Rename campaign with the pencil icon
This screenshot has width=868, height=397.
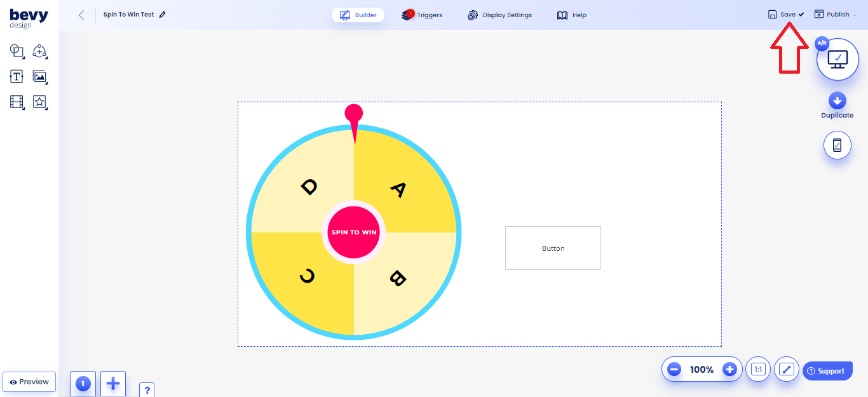click(x=162, y=13)
